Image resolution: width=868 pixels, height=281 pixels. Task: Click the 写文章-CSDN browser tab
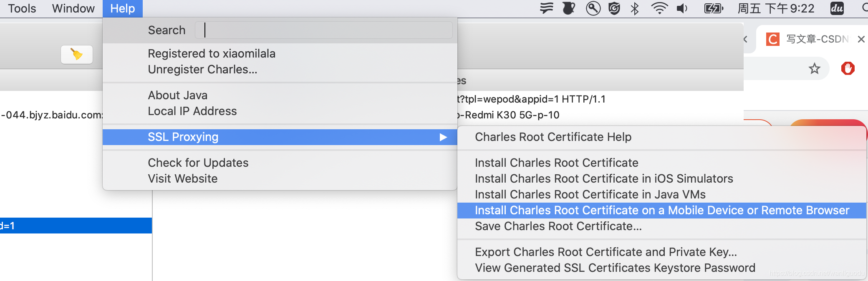coord(812,39)
